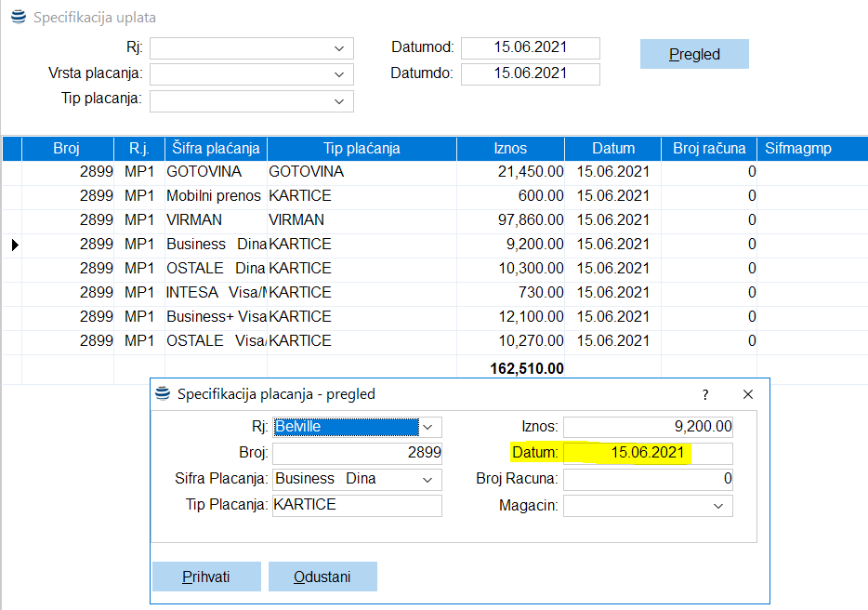Viewport: 868px width, 610px height.
Task: Select the Mobilni prenos row
Action: pos(214,196)
